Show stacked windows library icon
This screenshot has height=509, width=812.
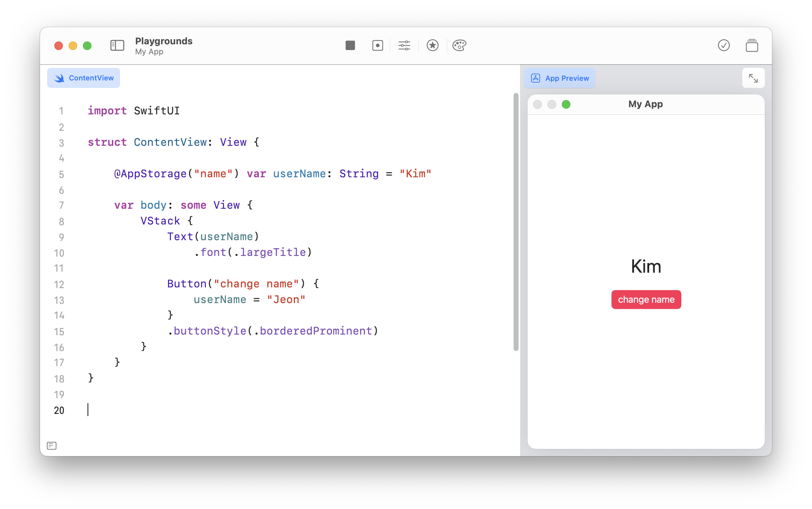pos(752,45)
